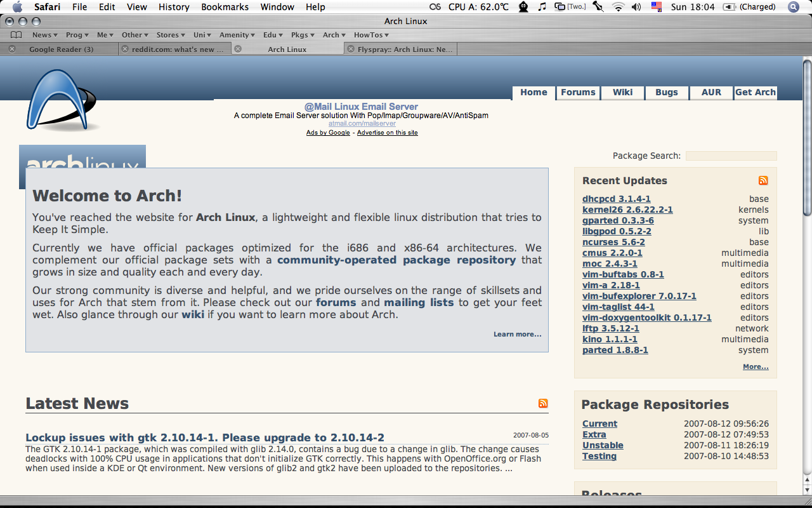Click the Learn more link in welcome box
Image resolution: width=812 pixels, height=508 pixels.
pos(517,334)
